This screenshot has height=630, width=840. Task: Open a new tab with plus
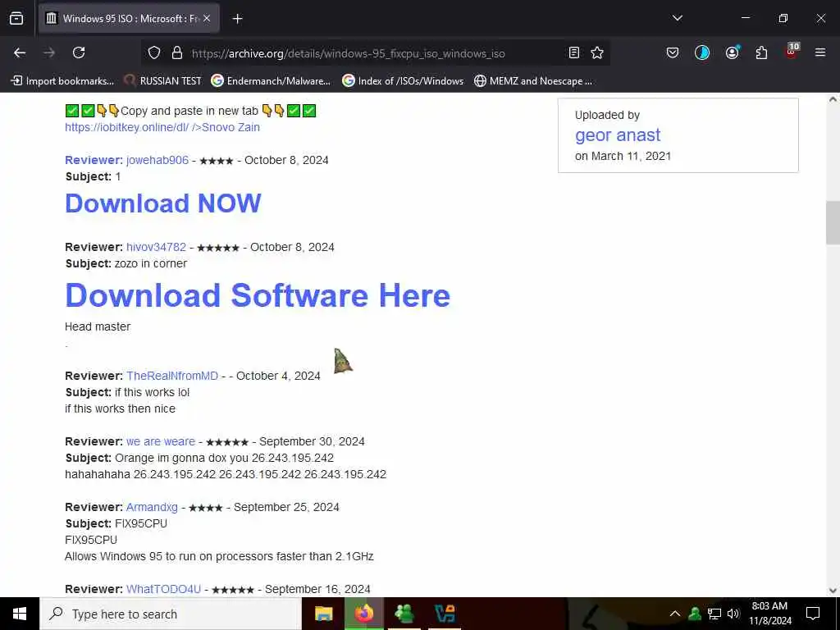click(237, 19)
